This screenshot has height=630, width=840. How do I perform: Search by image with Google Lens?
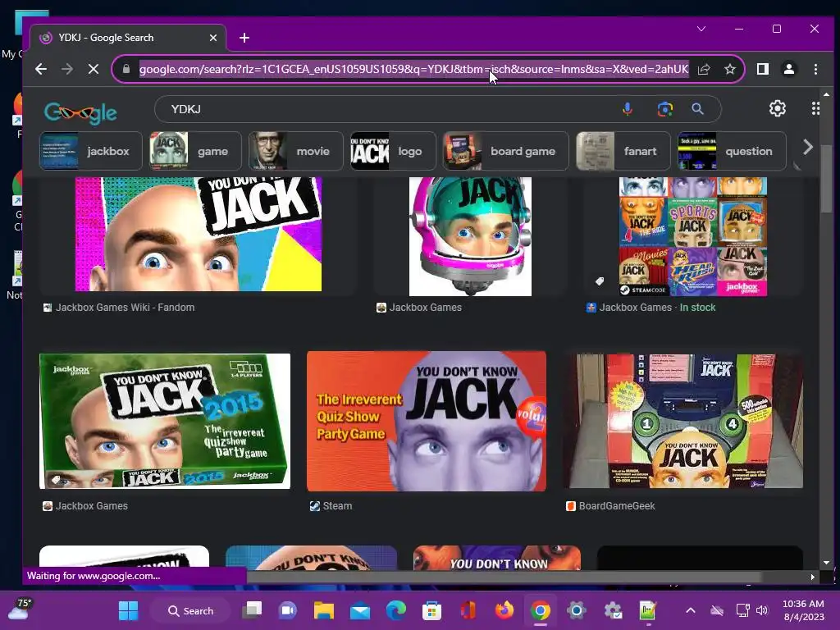[x=664, y=109]
